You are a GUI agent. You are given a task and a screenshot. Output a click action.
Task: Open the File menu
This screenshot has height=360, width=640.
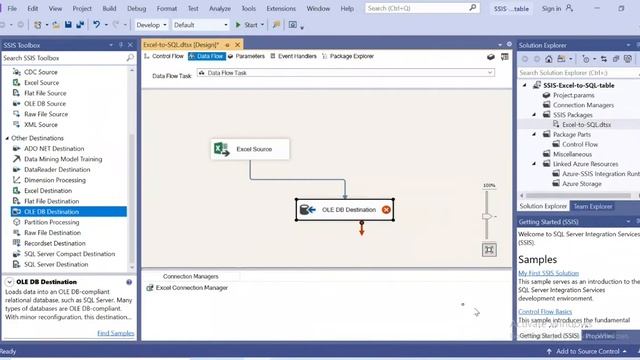tap(12, 8)
